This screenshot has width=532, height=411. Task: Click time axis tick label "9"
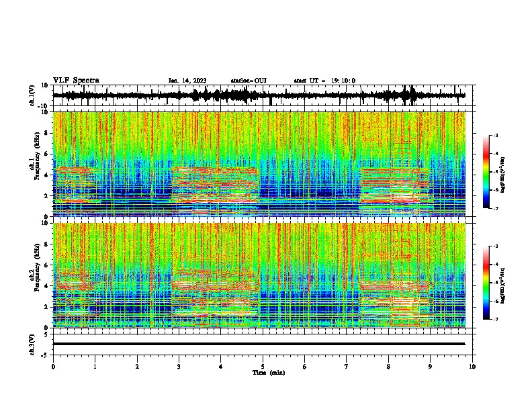pyautogui.click(x=430, y=367)
